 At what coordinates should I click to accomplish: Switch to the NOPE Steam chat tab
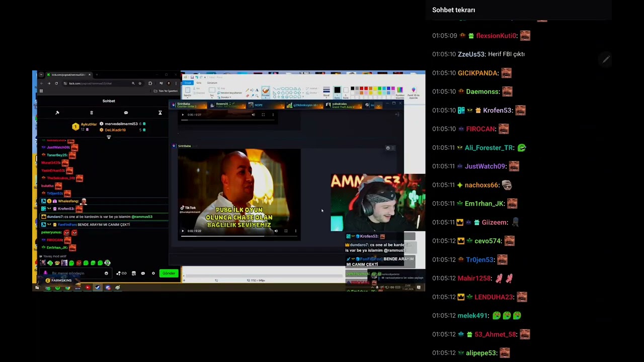(266, 105)
